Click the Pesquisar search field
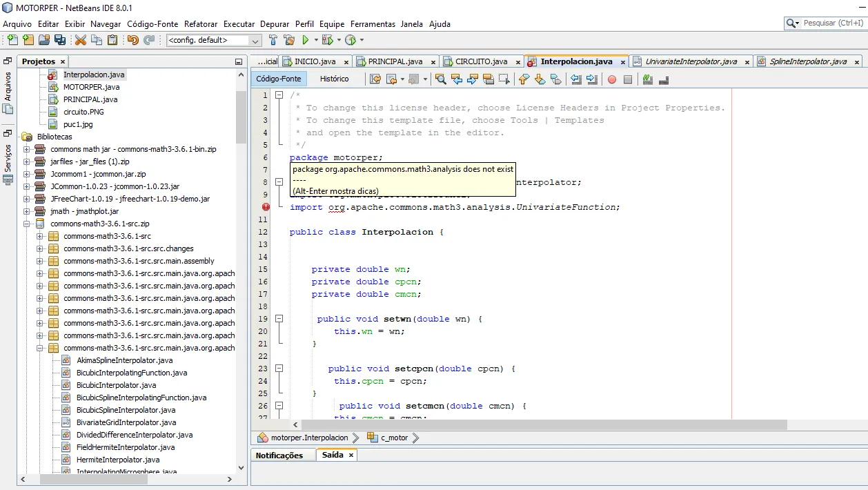 [x=832, y=23]
